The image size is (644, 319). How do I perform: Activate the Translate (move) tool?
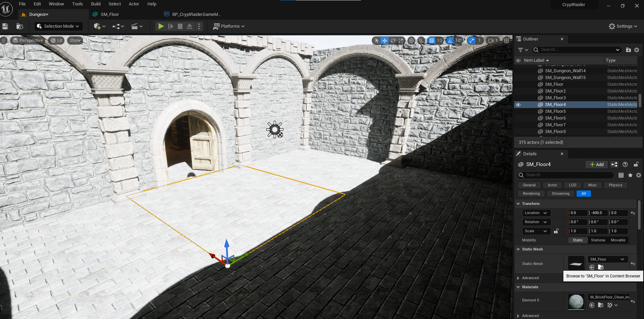[385, 41]
